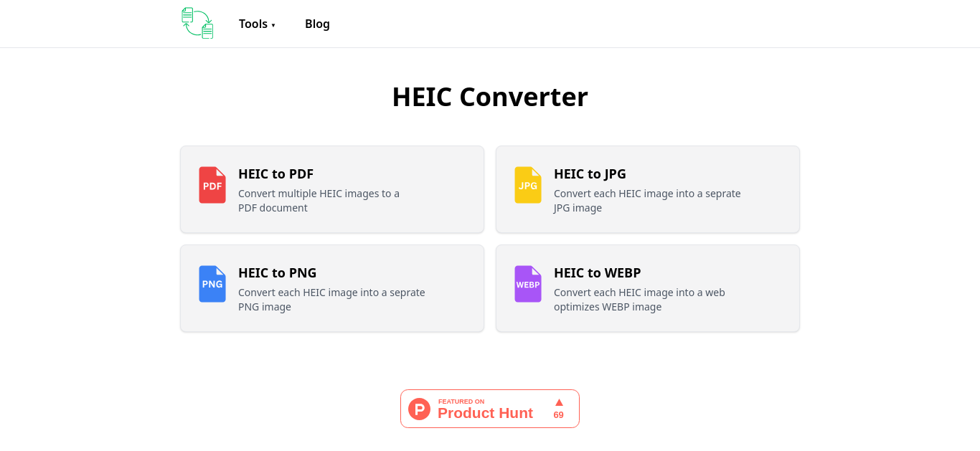Screen dimensions: 980x451
Task: Click the red PDF file icon
Action: coord(212,185)
